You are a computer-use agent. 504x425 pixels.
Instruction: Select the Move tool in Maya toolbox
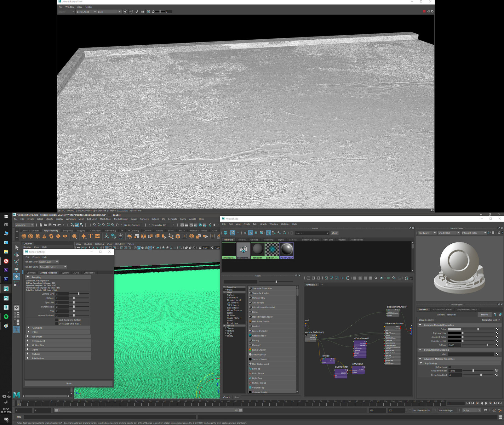pos(17,269)
